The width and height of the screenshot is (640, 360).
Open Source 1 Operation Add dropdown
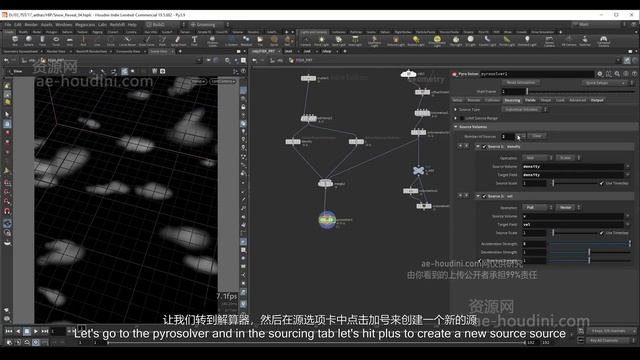(x=538, y=158)
